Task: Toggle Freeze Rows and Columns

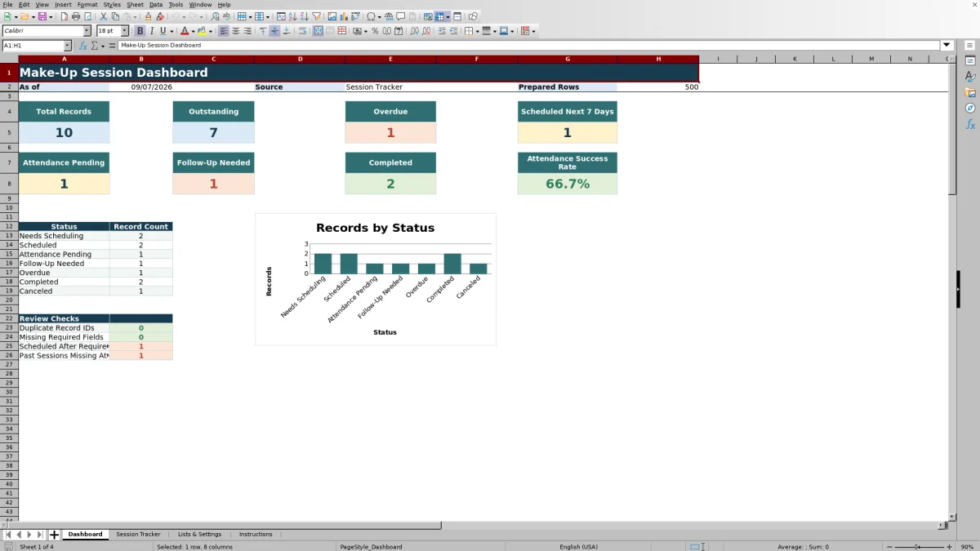Action: [x=439, y=16]
